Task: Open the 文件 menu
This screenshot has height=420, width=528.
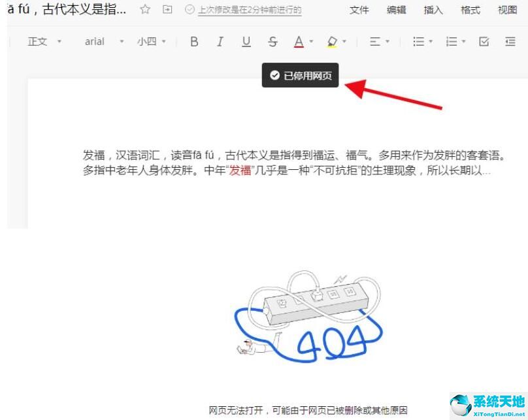Action: coord(359,10)
